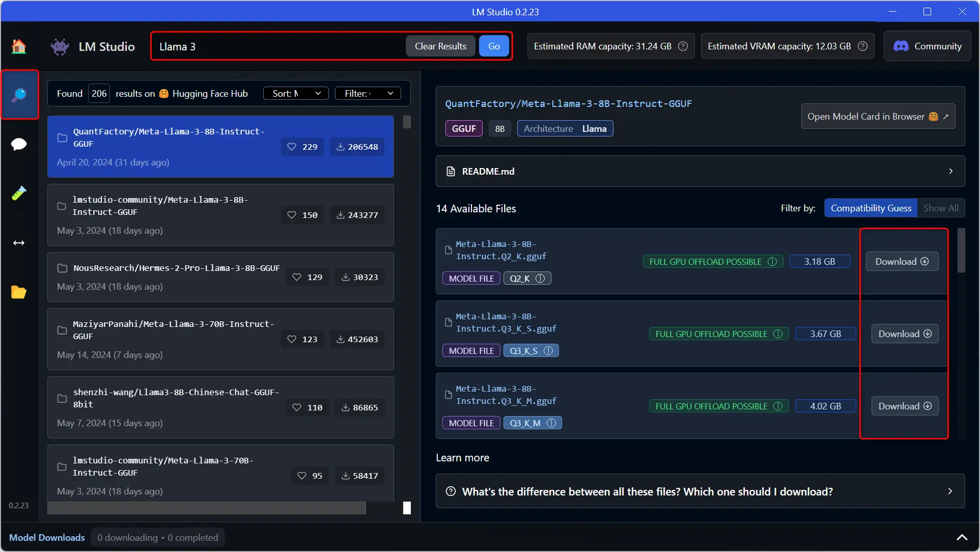
Task: Download Meta-Llama-3-8B-Instruct.Q3_K_M.gguf
Action: [x=905, y=406]
